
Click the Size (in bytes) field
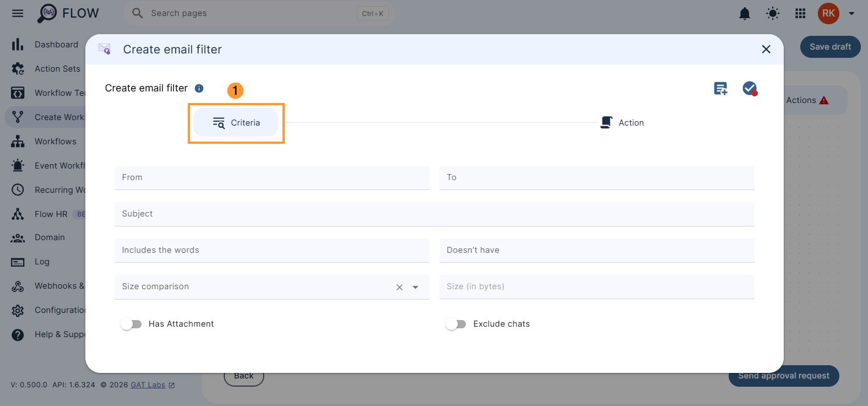[597, 287]
